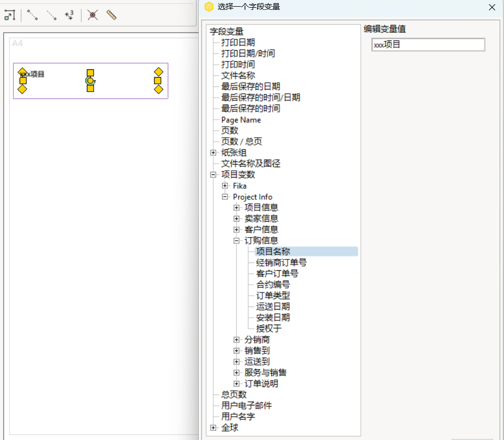Select 打印时间 field variable
The image size is (504, 440).
(x=238, y=64)
